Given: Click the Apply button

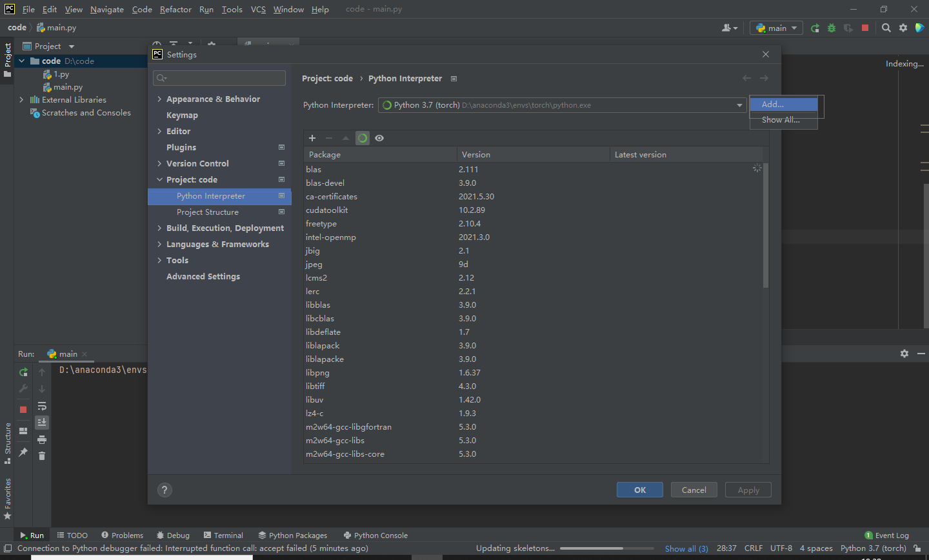Looking at the screenshot, I should pyautogui.click(x=748, y=490).
